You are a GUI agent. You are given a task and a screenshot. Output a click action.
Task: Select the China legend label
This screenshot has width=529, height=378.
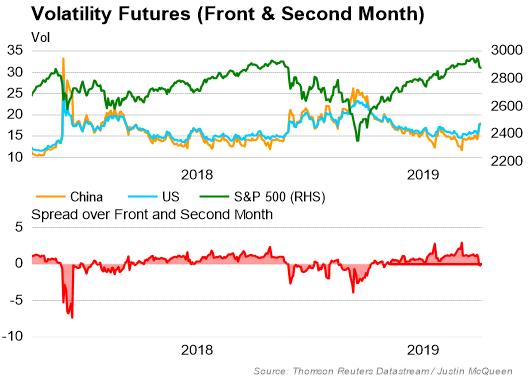(x=86, y=197)
